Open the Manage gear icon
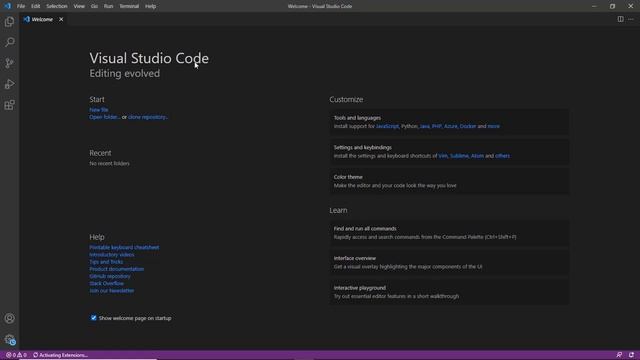The image size is (640, 360). pos(9,339)
